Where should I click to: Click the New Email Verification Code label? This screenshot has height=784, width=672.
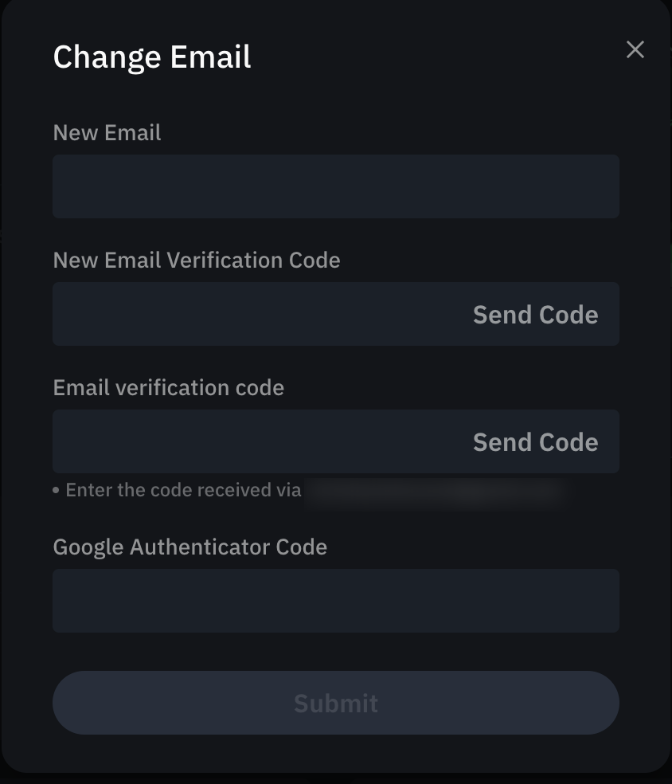pos(197,260)
